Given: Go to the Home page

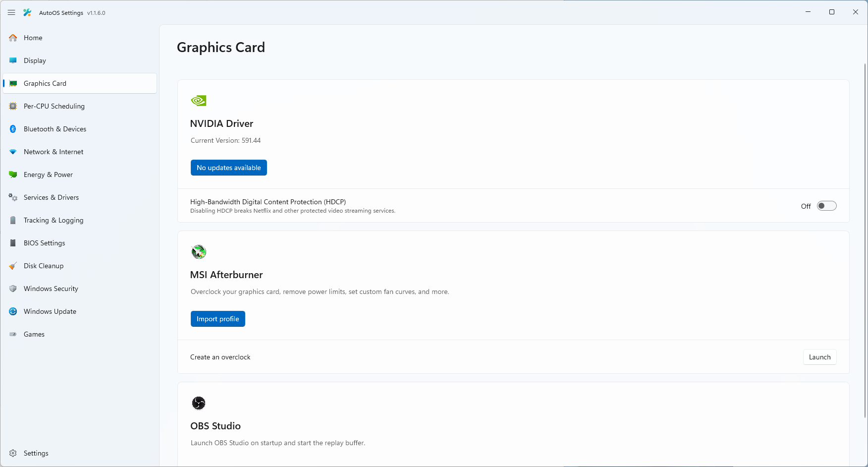Looking at the screenshot, I should click(x=80, y=38).
